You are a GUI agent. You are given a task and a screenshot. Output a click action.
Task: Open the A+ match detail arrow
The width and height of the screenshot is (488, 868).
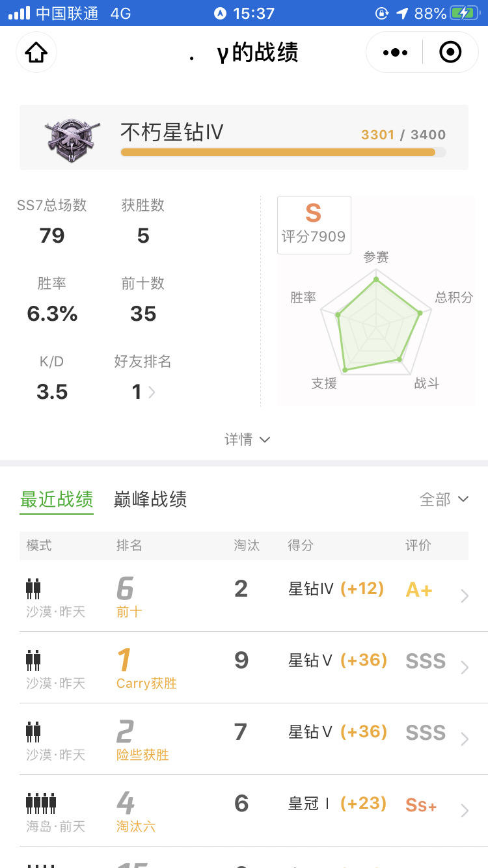464,596
